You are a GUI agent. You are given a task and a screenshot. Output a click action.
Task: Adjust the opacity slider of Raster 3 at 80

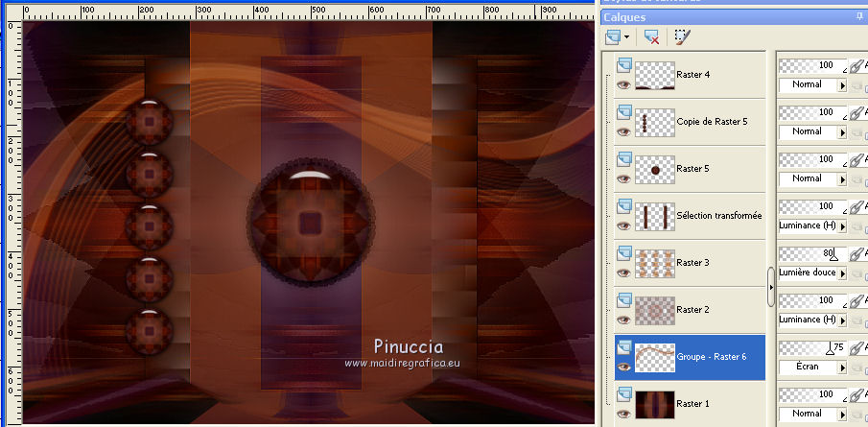(x=813, y=253)
